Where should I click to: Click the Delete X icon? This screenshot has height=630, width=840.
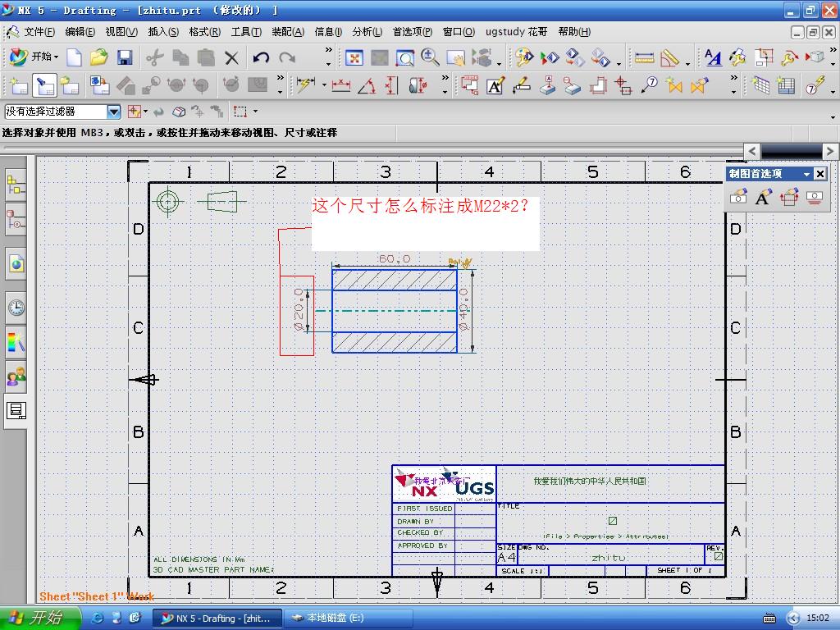pos(231,57)
